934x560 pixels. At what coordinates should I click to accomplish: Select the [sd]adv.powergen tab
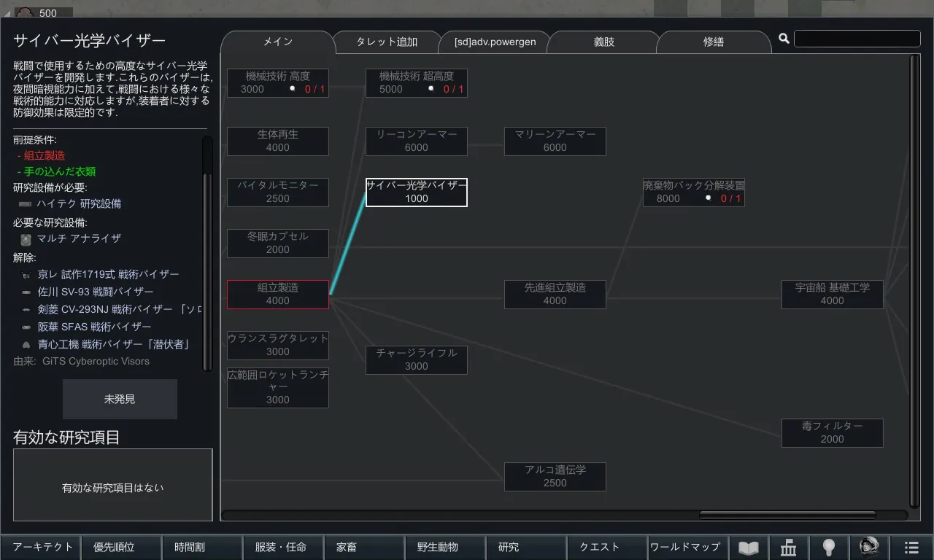(495, 42)
